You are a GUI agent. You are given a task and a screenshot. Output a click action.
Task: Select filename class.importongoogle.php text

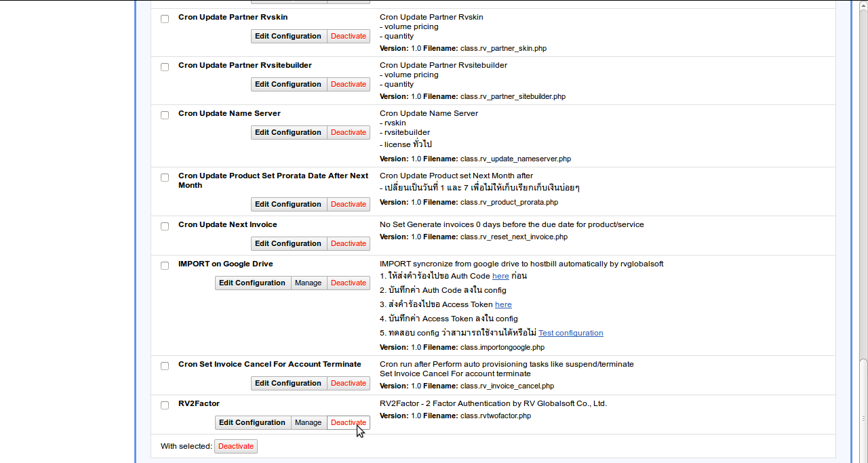pyautogui.click(x=502, y=348)
